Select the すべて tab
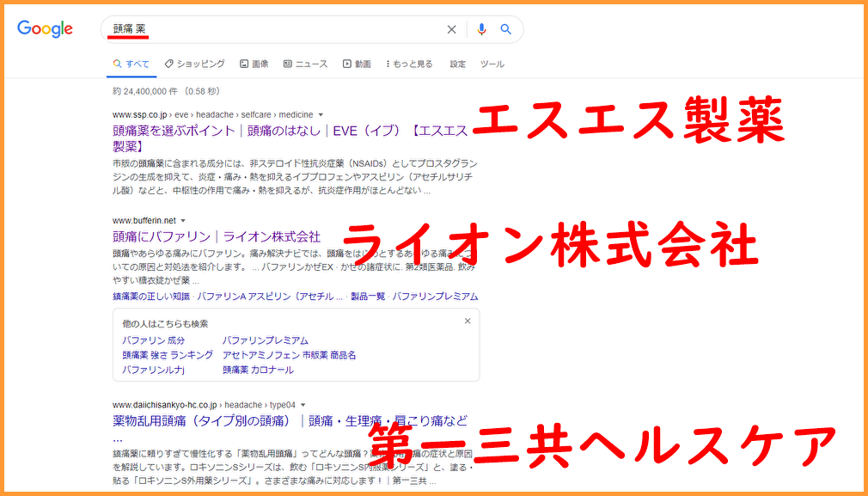The image size is (868, 496). (x=131, y=64)
